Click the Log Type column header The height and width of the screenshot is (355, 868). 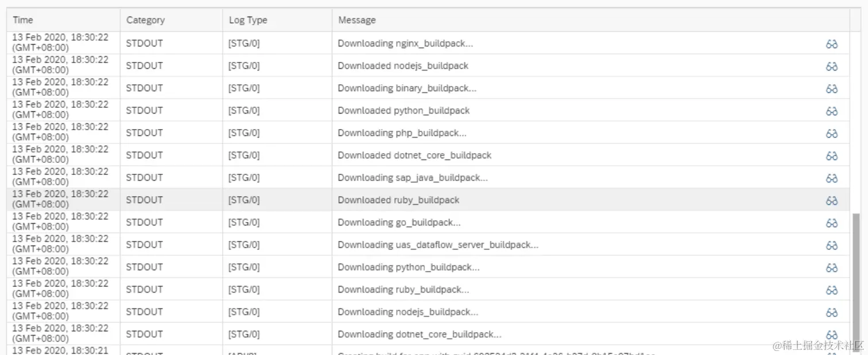(x=277, y=20)
